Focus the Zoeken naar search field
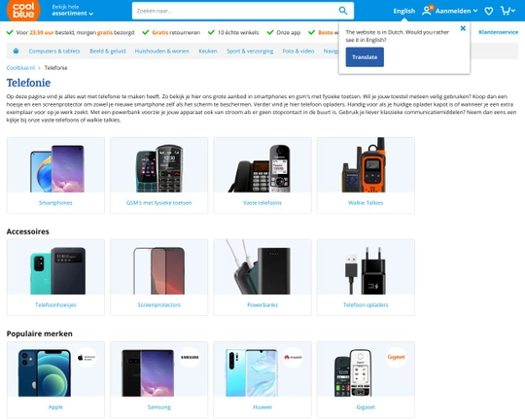The image size is (525, 420). [x=234, y=11]
